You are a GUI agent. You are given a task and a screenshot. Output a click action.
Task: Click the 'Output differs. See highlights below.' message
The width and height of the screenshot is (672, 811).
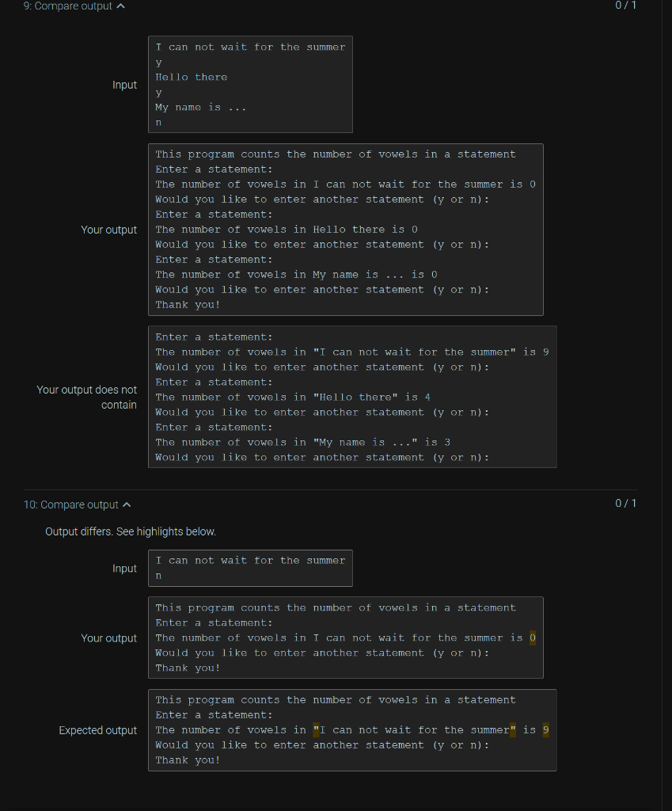131,531
